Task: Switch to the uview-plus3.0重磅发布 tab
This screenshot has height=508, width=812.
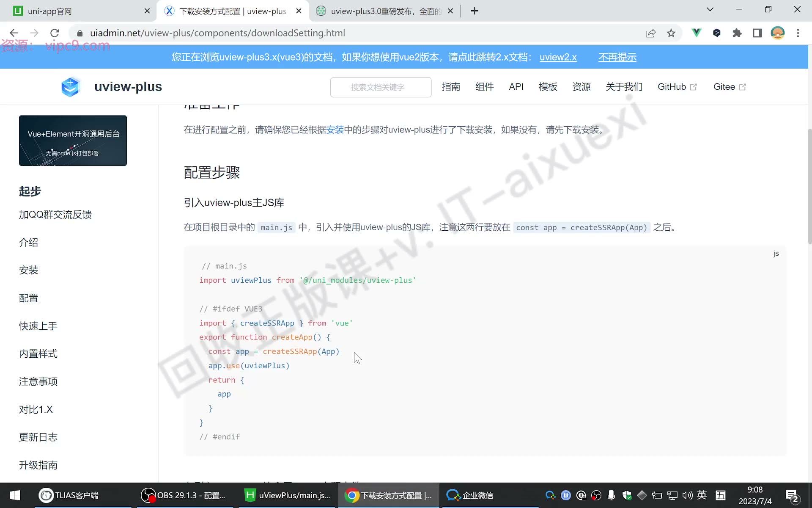Action: pos(385,11)
